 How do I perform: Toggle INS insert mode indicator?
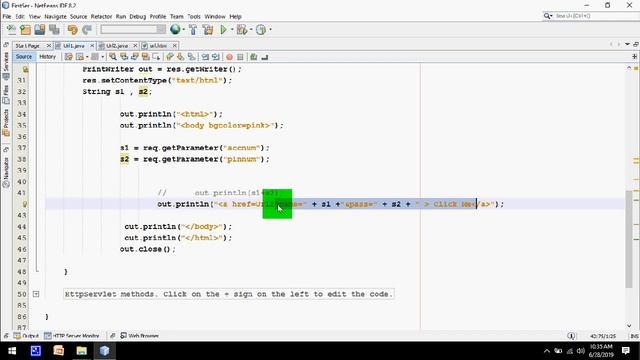coord(634,336)
